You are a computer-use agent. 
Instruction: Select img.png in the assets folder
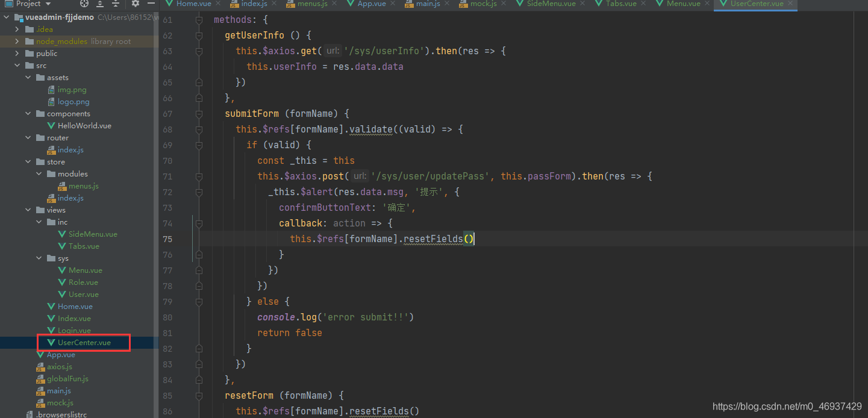click(x=72, y=90)
